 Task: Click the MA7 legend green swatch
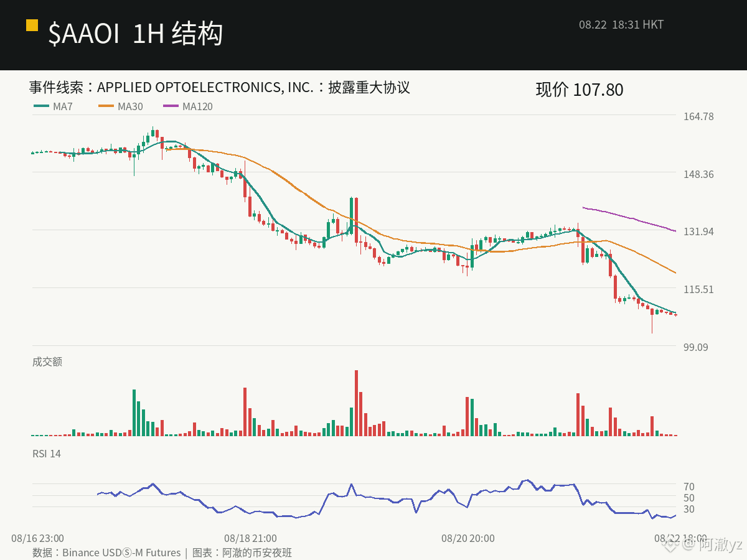(x=41, y=106)
